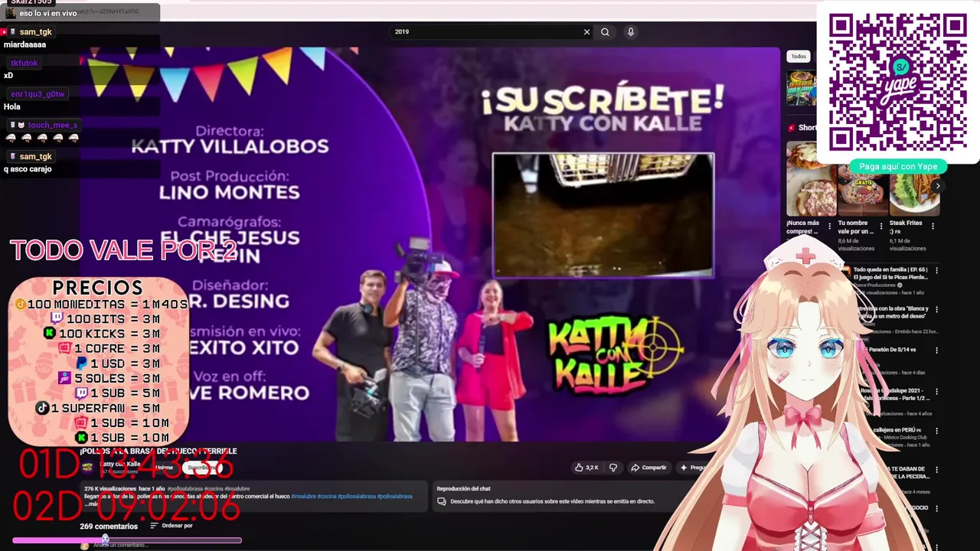This screenshot has height=551, width=980.
Task: Open the Compartir share button
Action: (648, 468)
